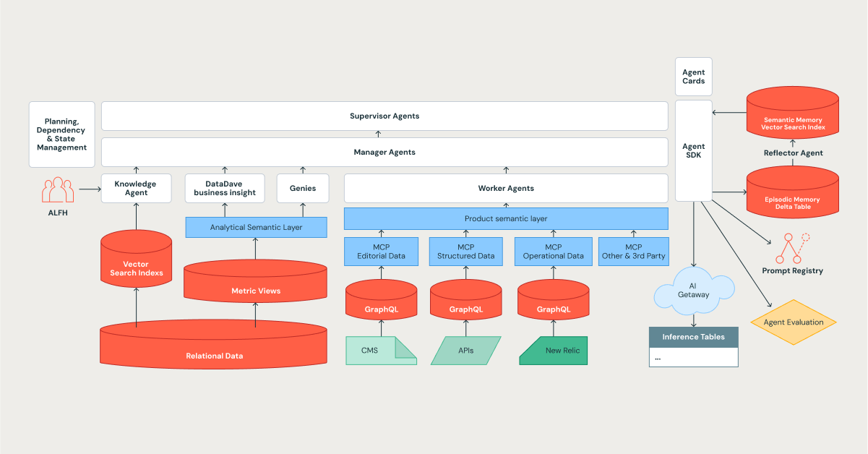Toggle the Agent Evaluation diamond
The width and height of the screenshot is (868, 454).
pos(794,322)
